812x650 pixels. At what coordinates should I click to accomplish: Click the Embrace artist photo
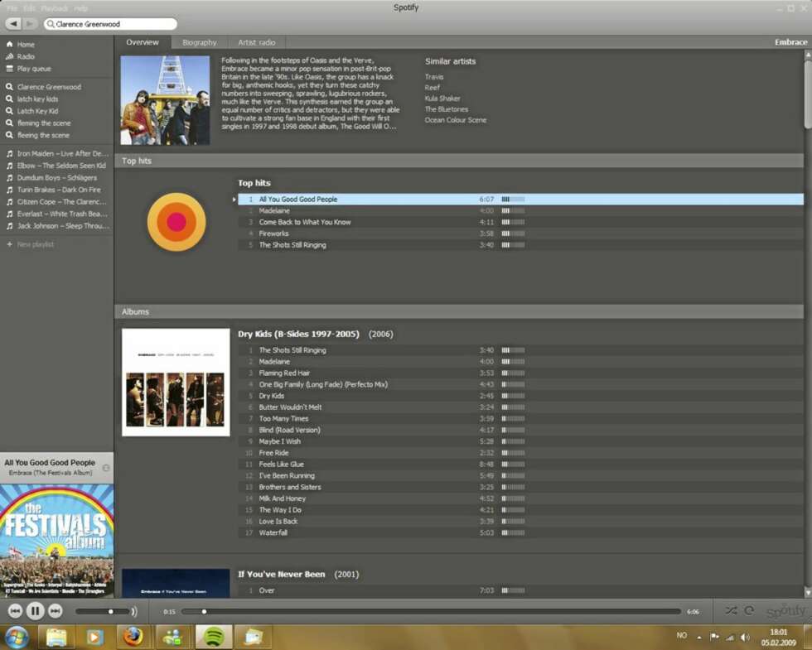pyautogui.click(x=165, y=100)
